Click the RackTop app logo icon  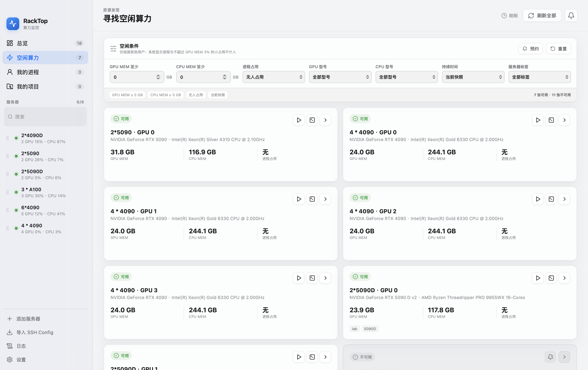tap(13, 24)
